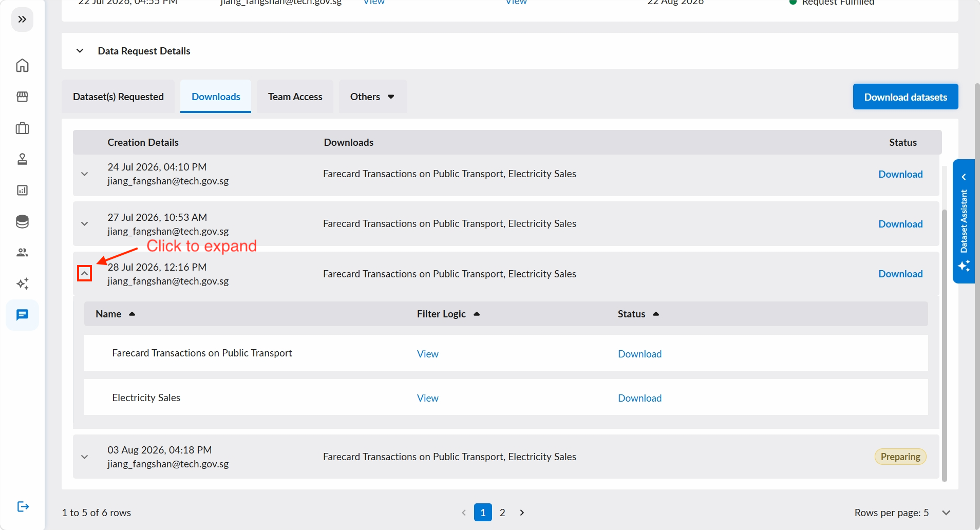Go to page 2 of downloads
The width and height of the screenshot is (980, 530).
[502, 513]
